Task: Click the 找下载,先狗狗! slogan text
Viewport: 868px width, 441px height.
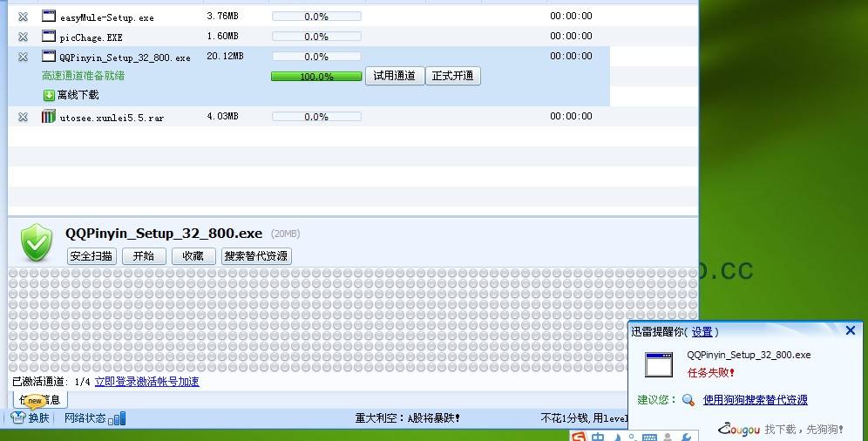Action: (x=804, y=430)
